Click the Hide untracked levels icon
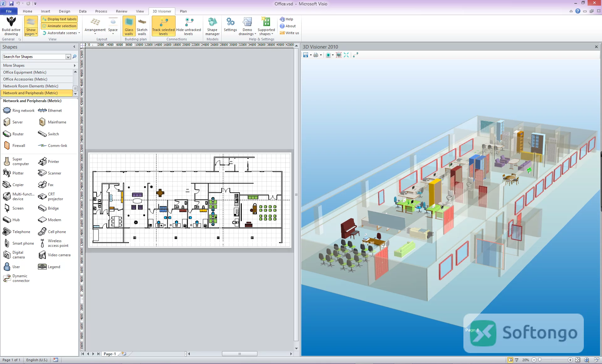 (188, 26)
